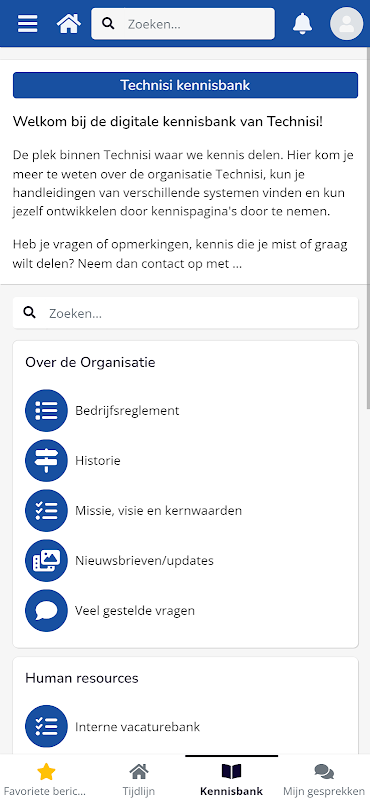Open Missie, visie en kernwaarden

click(158, 511)
